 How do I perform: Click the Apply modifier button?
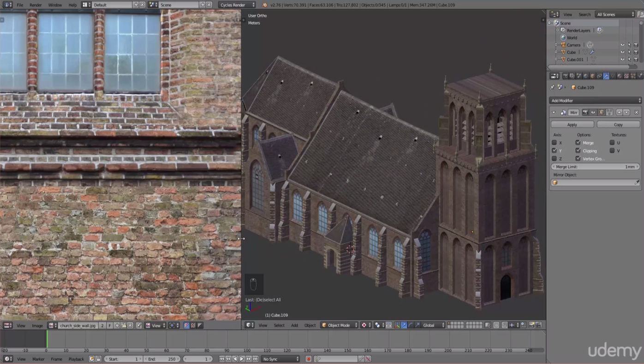coord(572,124)
